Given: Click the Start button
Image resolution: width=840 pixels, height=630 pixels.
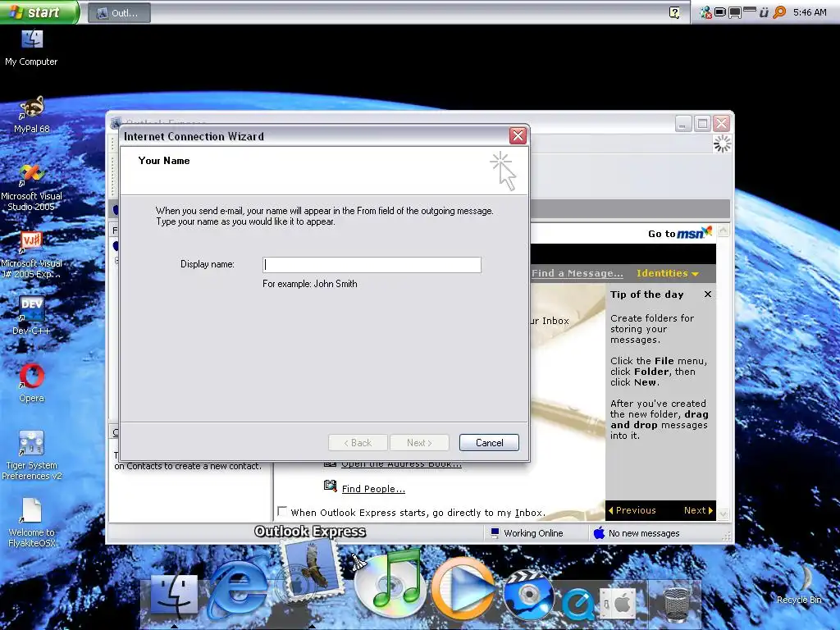Looking at the screenshot, I should point(39,12).
